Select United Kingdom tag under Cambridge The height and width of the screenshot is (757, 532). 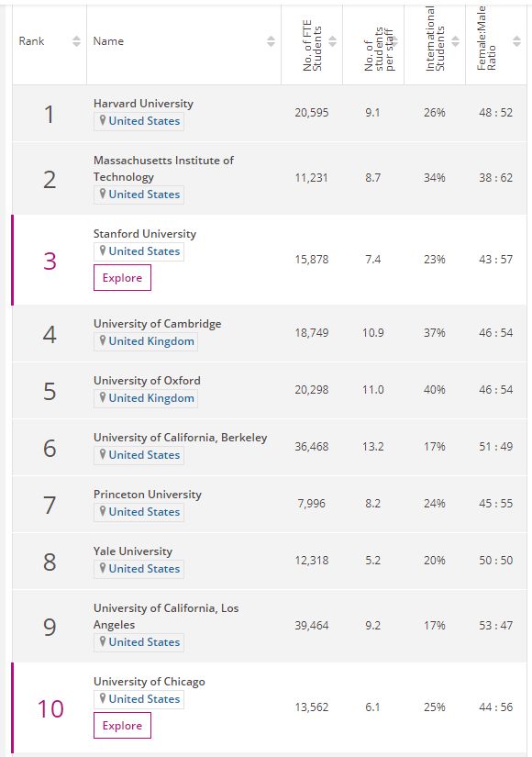[x=145, y=341]
